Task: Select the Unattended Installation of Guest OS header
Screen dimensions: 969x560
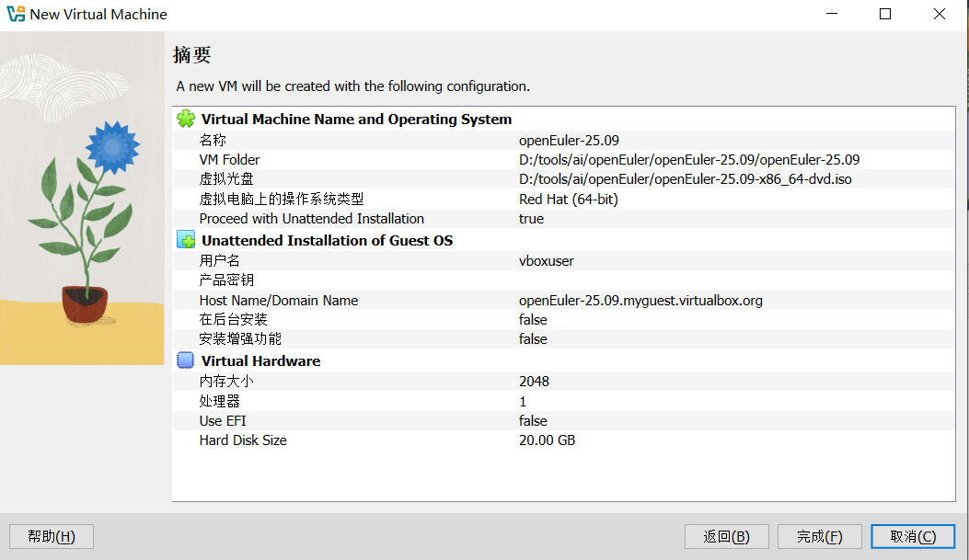Action: pos(327,241)
